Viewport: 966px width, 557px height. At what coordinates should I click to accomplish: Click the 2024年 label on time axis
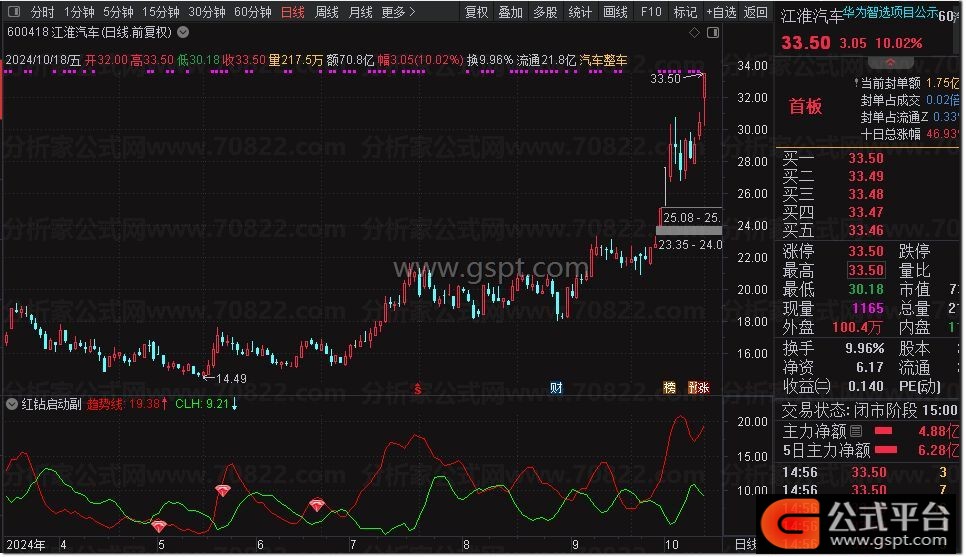click(x=26, y=545)
